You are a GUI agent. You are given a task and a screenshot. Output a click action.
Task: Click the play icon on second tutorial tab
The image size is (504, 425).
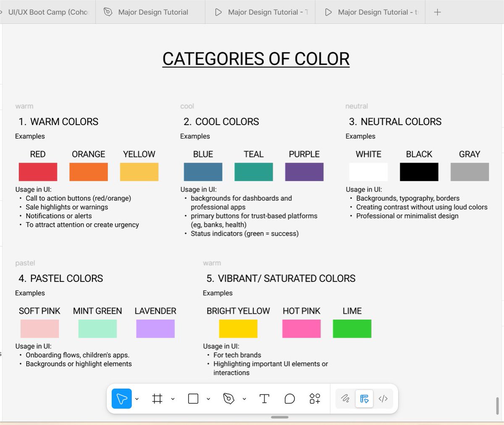pos(218,12)
